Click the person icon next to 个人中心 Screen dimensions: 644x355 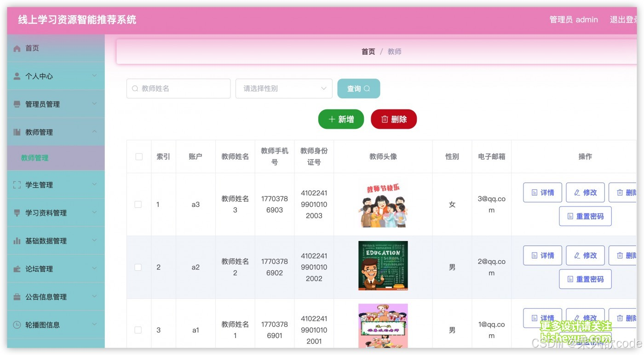pyautogui.click(x=17, y=76)
